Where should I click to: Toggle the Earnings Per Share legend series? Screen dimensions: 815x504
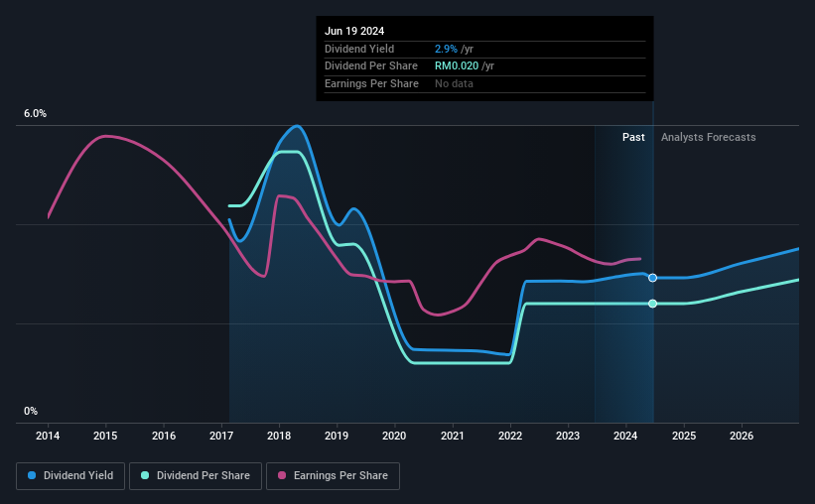coord(333,476)
